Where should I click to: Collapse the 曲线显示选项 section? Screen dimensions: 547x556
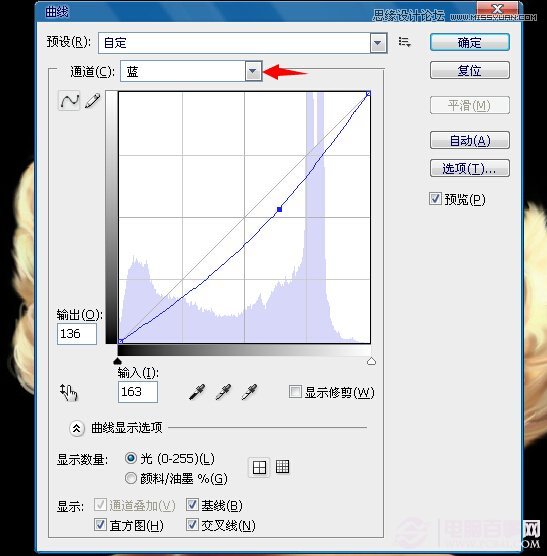click(x=77, y=428)
